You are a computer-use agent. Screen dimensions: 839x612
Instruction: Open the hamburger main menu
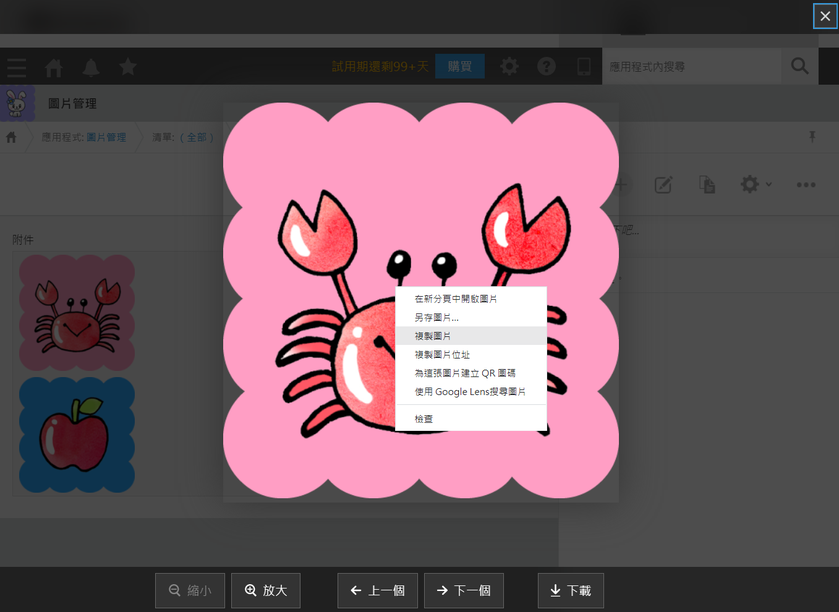click(17, 67)
